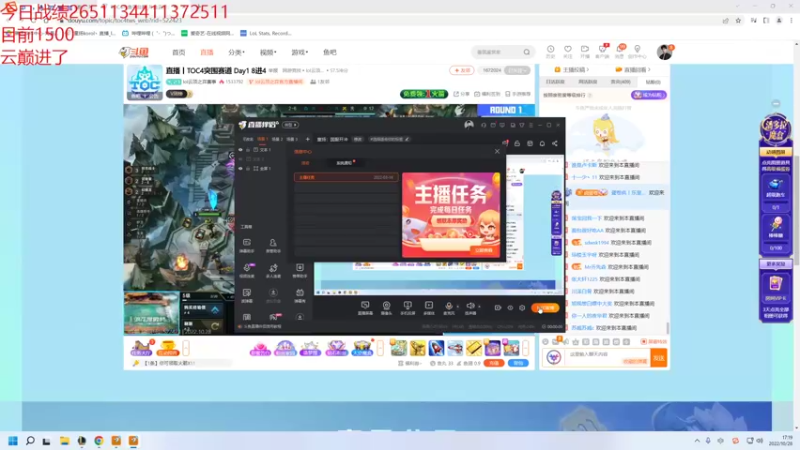
Task: Toggle the landscape mode switch beside streaming app title
Action: (291, 125)
